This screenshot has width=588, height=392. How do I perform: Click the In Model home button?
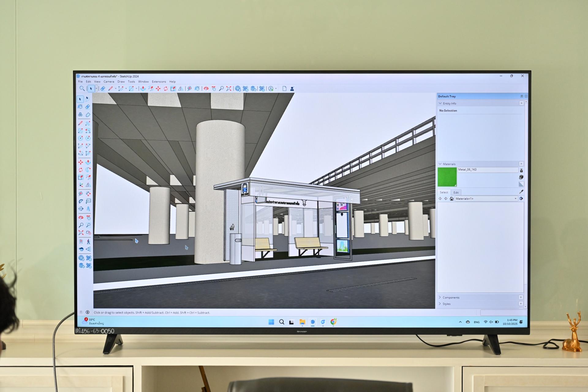coord(451,199)
